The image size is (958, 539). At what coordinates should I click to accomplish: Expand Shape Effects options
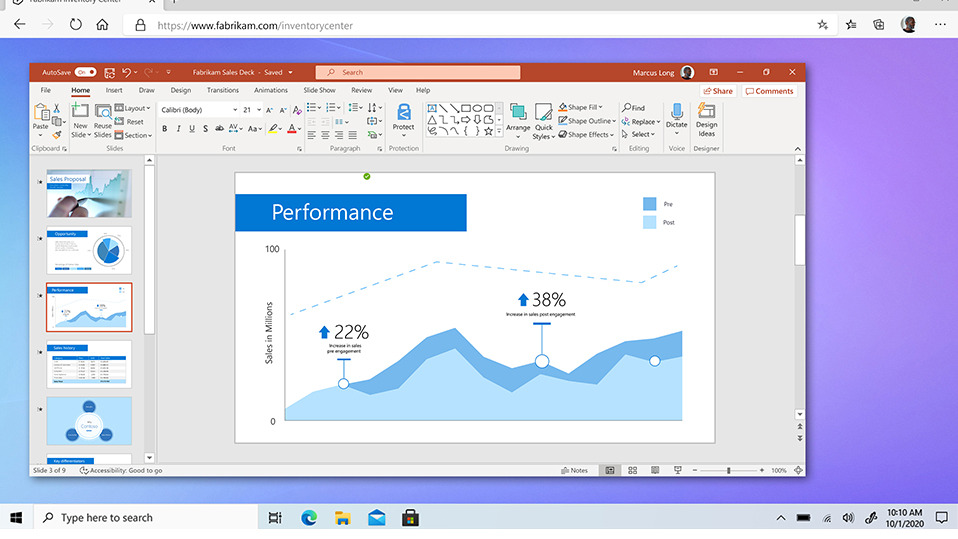click(586, 134)
